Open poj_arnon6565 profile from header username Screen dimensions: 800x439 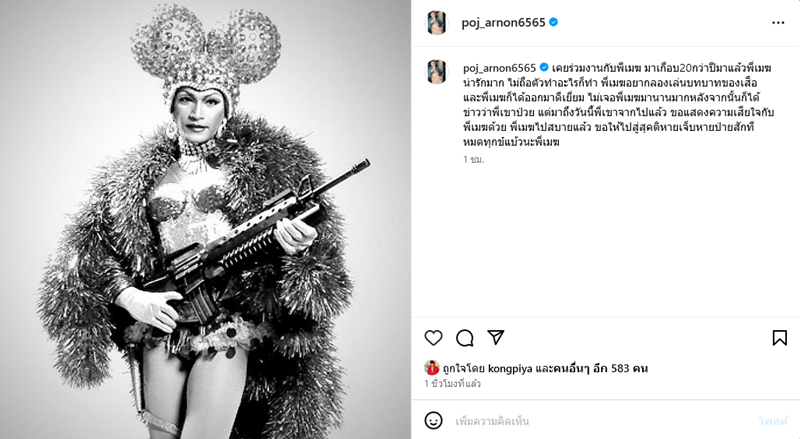(x=504, y=22)
